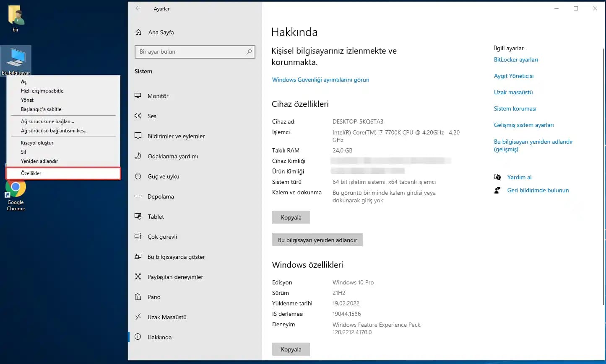Viewport: 606px width, 364px height.
Task: Select Özellikler from the context menu
Action: click(x=32, y=173)
